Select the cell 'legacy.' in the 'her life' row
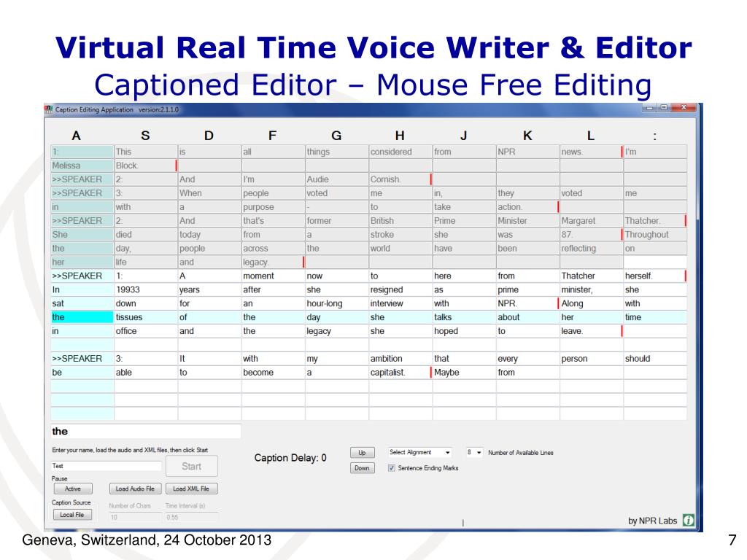The height and width of the screenshot is (560, 747). click(273, 262)
